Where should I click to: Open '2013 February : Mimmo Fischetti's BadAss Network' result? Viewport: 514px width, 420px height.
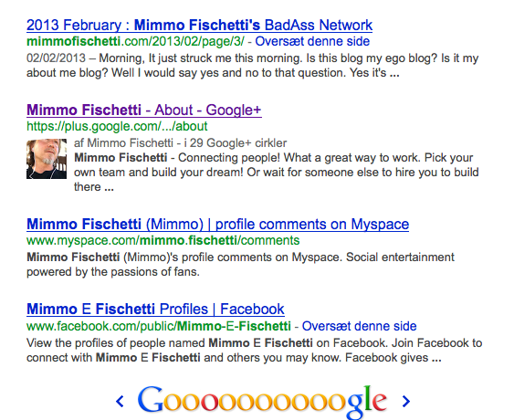click(x=199, y=26)
